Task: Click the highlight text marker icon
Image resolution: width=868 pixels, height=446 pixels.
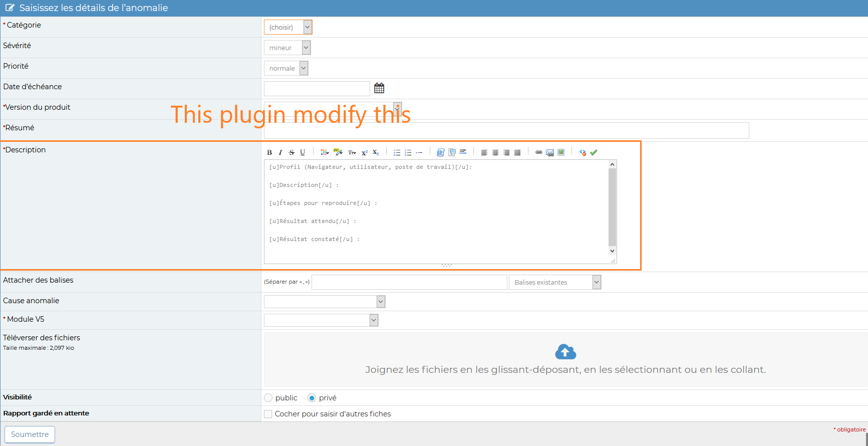Action: (338, 152)
